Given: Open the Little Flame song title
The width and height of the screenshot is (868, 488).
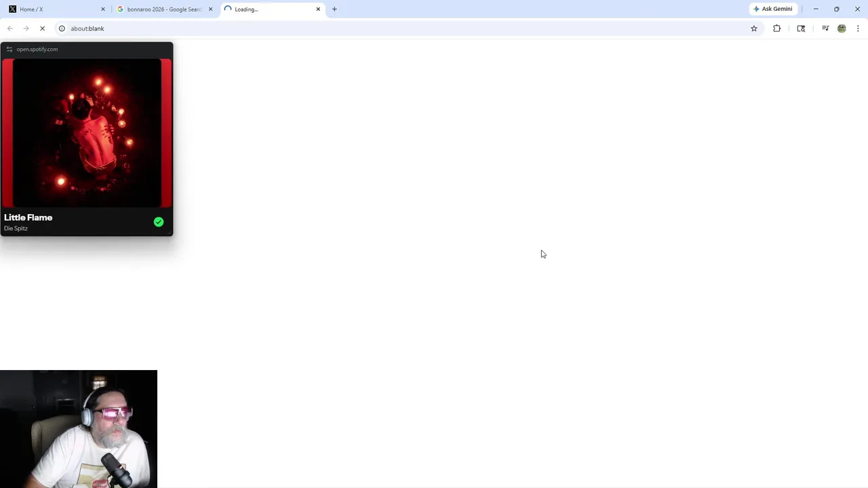Looking at the screenshot, I should 28,218.
